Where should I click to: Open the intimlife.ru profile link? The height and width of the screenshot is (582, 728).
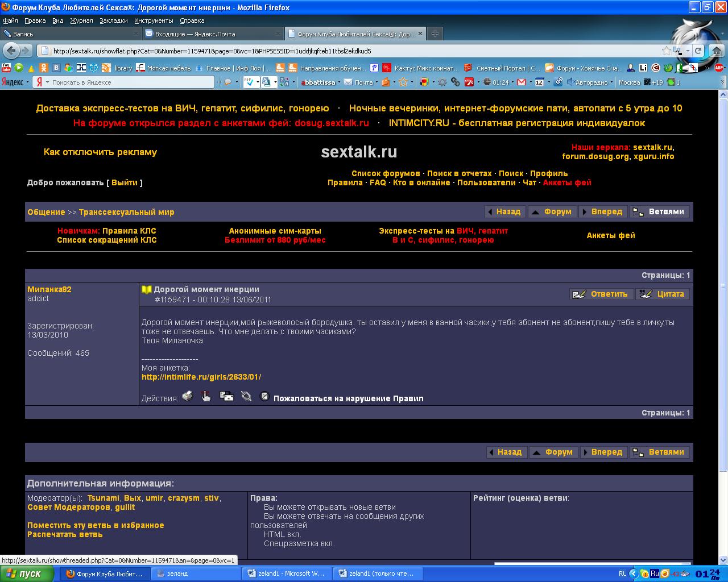[201, 377]
